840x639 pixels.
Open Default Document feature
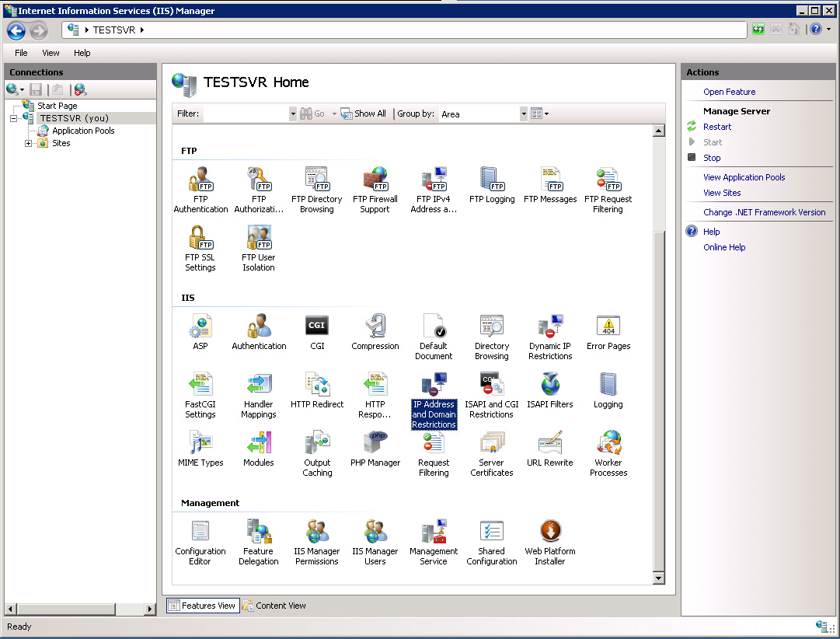(434, 337)
